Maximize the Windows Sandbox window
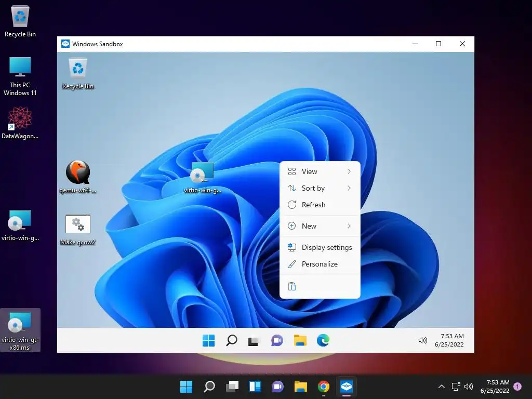The height and width of the screenshot is (399, 532). [x=438, y=44]
